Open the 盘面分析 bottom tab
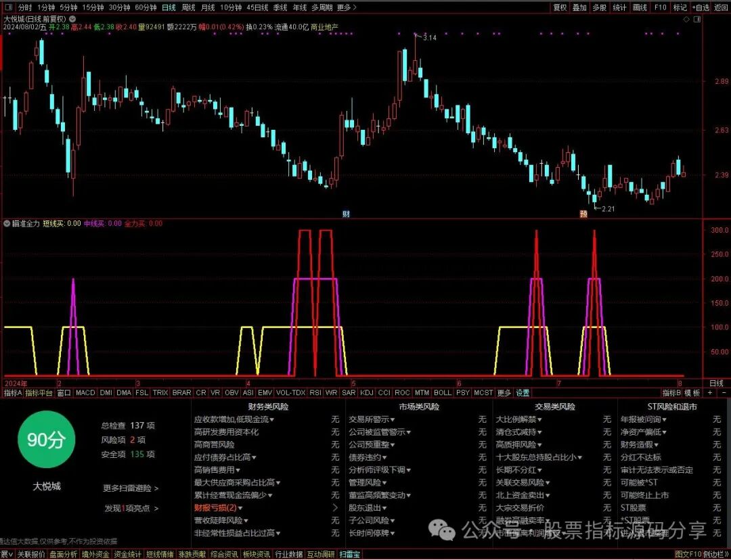The height and width of the screenshot is (560, 731). click(64, 555)
